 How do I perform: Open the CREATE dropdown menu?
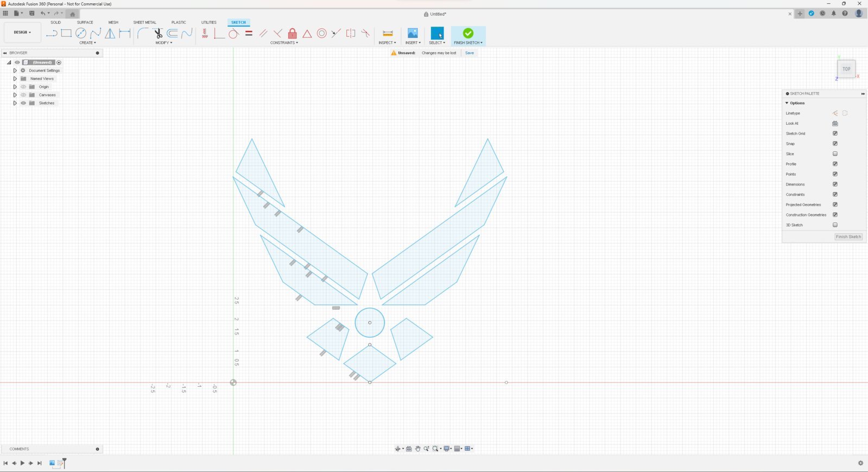tap(87, 43)
